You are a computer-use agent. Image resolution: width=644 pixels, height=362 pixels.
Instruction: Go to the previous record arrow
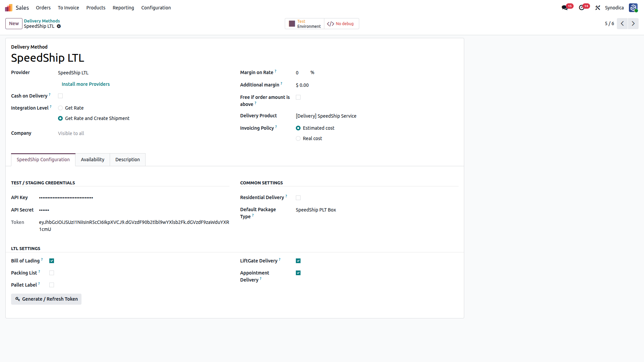tap(622, 23)
